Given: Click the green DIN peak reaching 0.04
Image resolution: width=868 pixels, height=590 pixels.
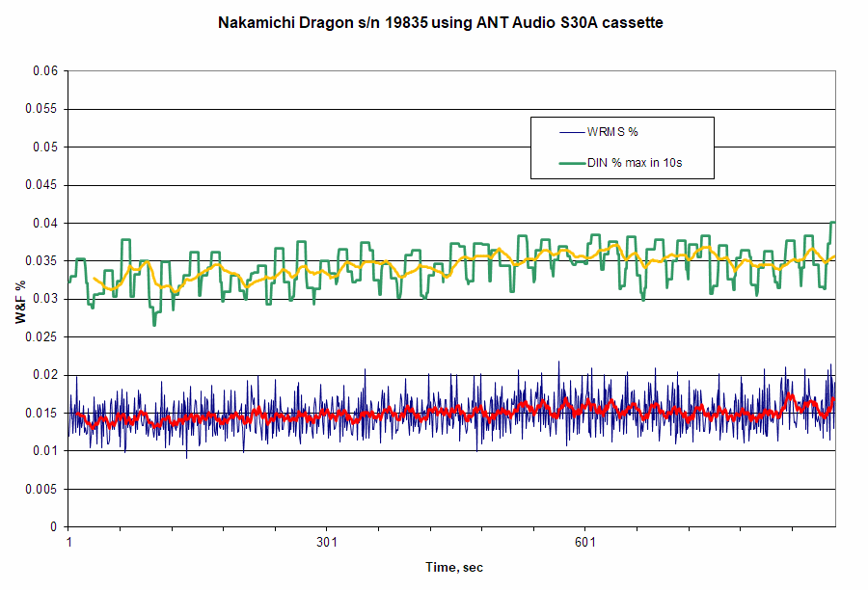Looking at the screenshot, I should (832, 223).
